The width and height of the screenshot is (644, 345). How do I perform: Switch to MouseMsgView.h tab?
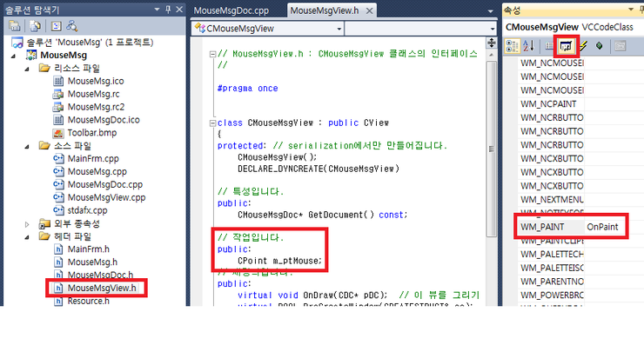click(x=325, y=10)
